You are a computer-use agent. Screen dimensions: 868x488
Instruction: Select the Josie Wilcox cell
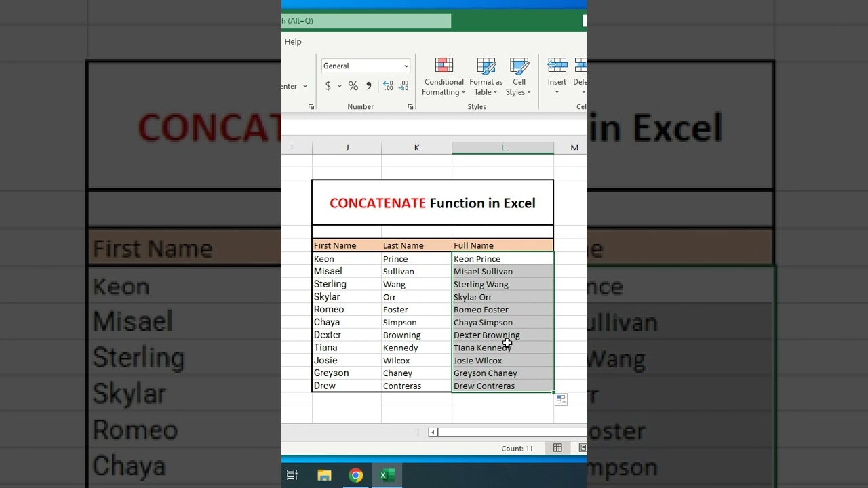click(502, 361)
